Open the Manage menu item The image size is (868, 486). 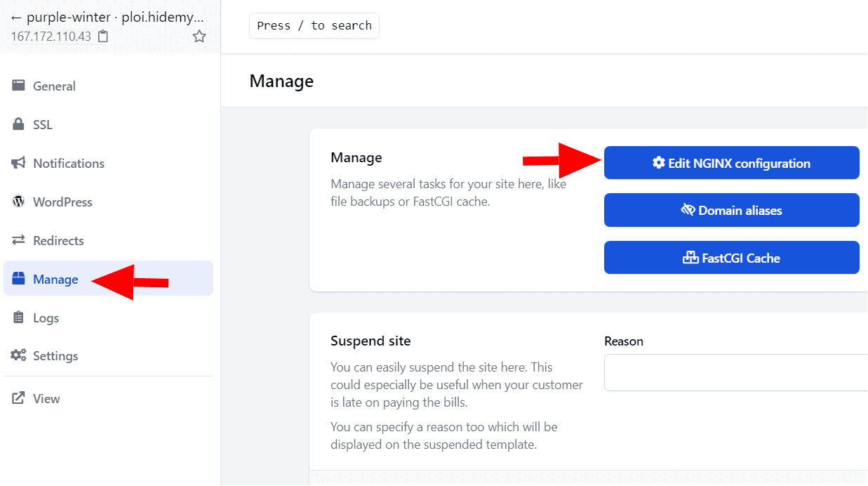[x=55, y=280]
